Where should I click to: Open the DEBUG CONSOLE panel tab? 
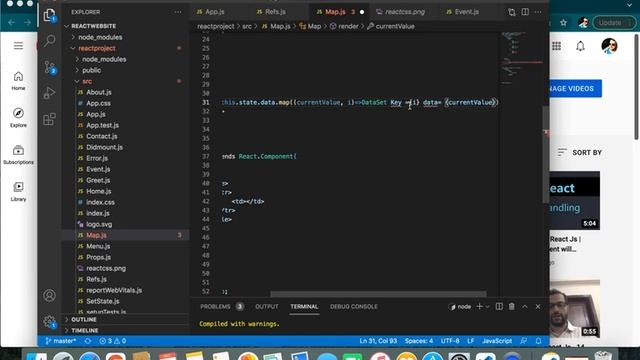tap(353, 307)
